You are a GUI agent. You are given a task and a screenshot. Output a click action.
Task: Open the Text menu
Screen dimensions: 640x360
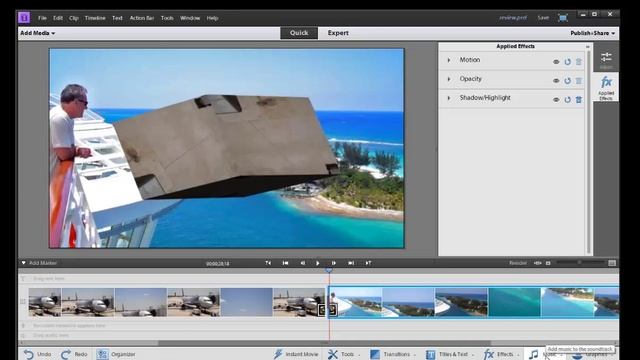coord(117,18)
